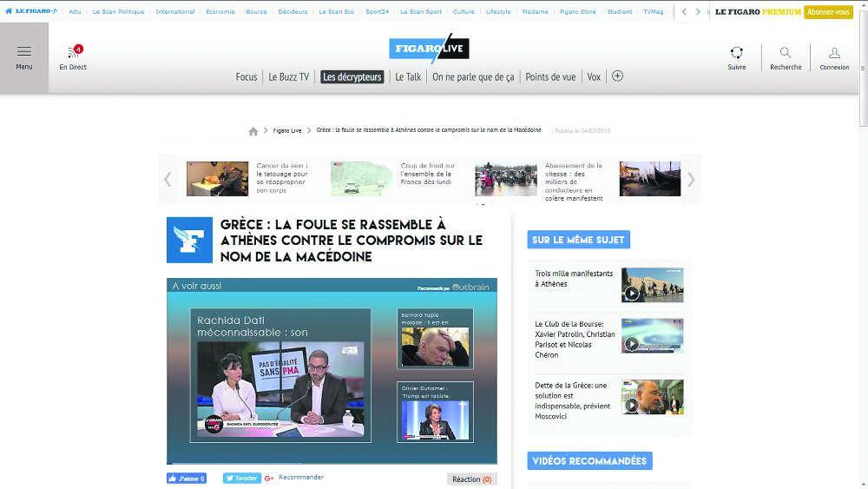Click the En Direct live broadcast icon
This screenshot has height=489, width=868.
click(73, 52)
